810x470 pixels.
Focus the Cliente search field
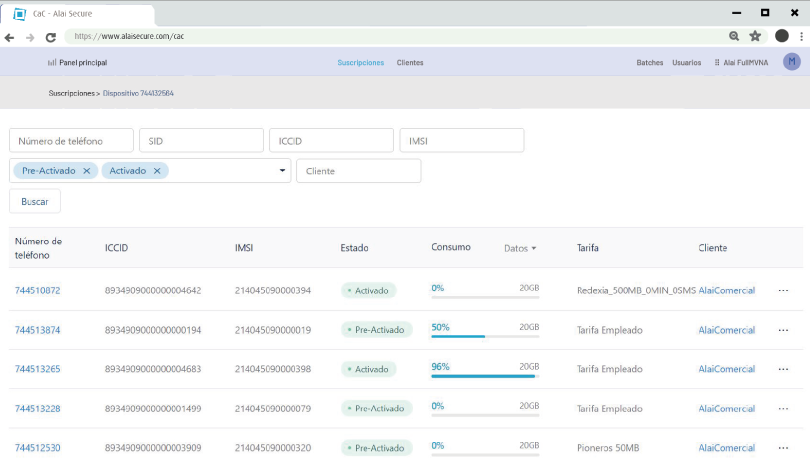359,171
